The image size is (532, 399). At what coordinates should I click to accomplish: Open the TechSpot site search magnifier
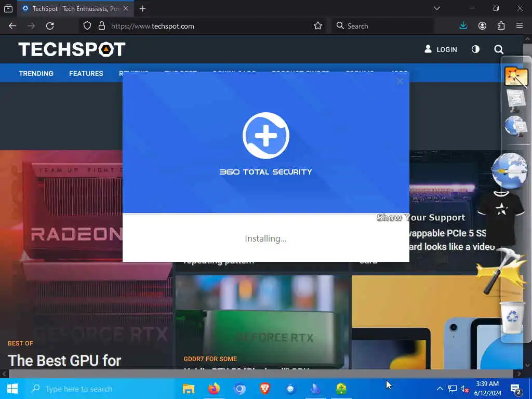tap(498, 49)
